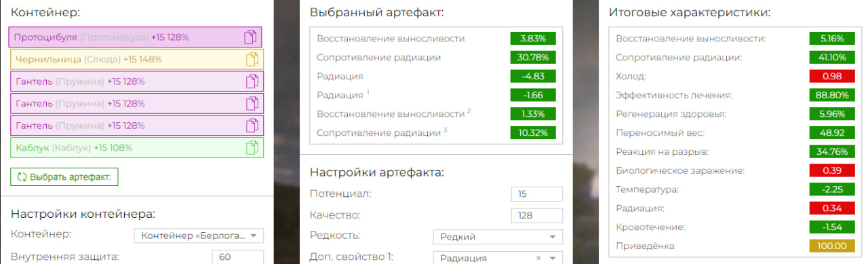Expand the Доп. свойство 1 dropdown arrow

(553, 258)
